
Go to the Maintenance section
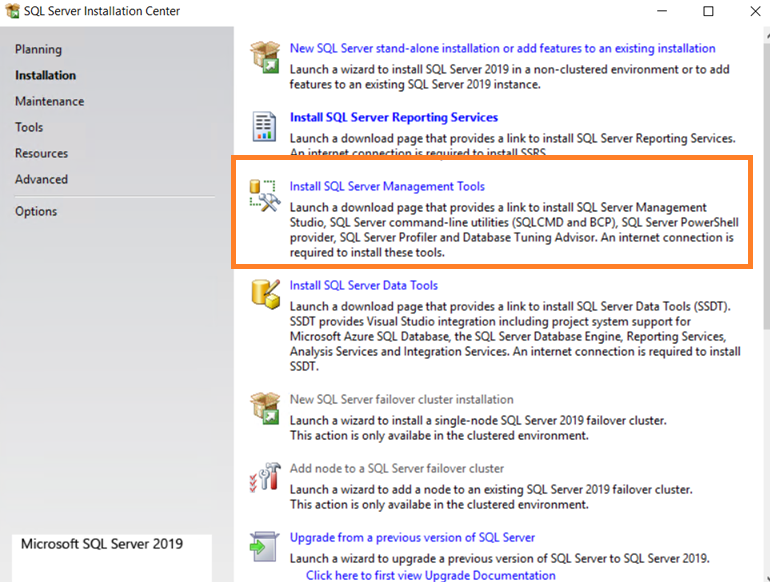pos(50,101)
